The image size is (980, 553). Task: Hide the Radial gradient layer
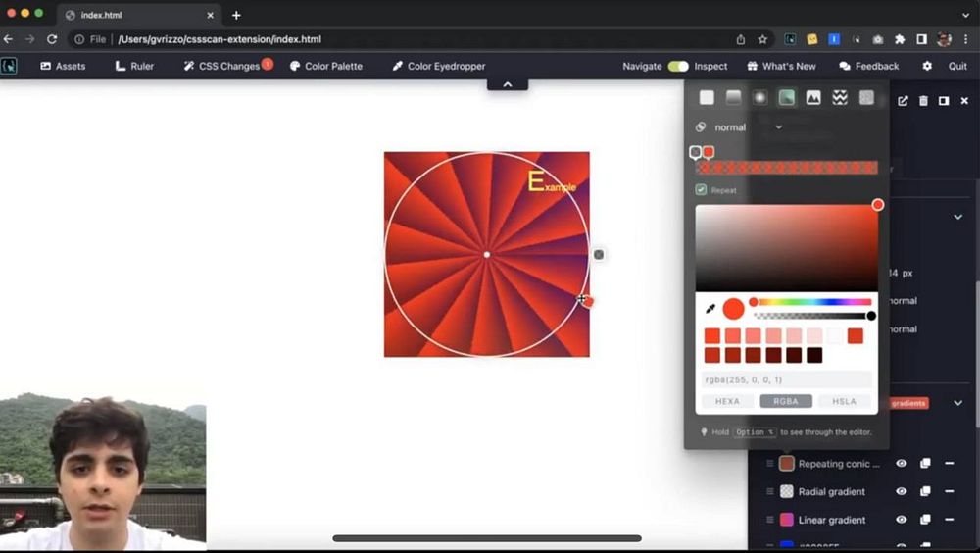[x=902, y=491]
